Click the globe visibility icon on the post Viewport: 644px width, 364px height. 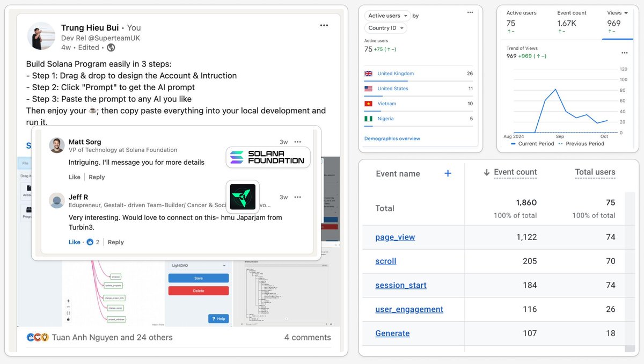[111, 47]
